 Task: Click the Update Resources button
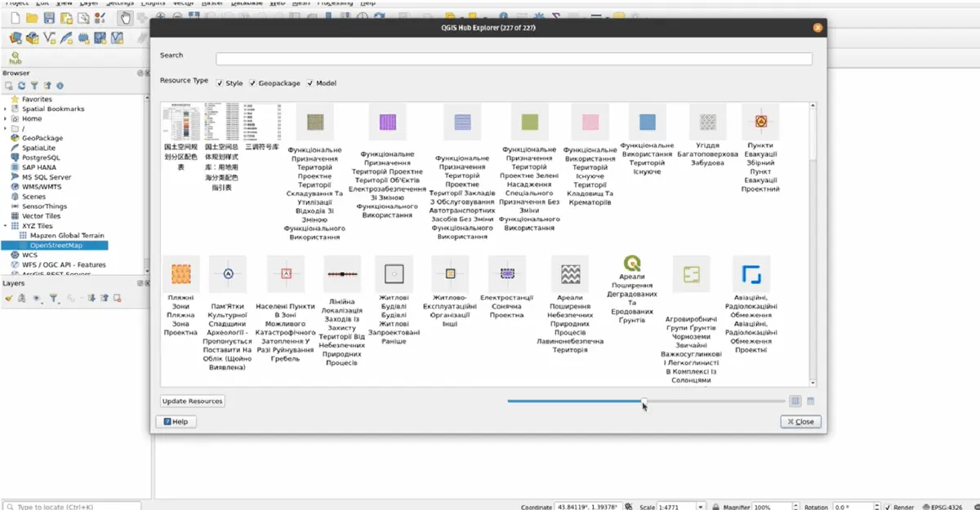click(192, 401)
